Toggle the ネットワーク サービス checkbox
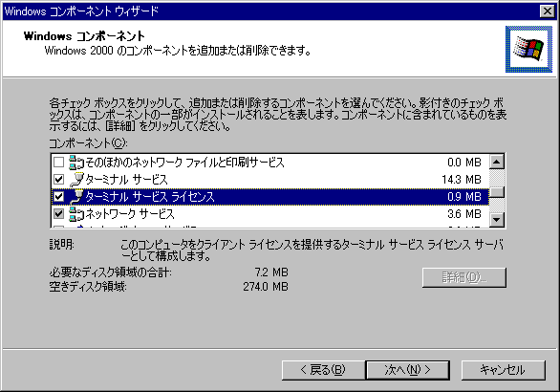This screenshot has height=392, width=560. pos(58,214)
